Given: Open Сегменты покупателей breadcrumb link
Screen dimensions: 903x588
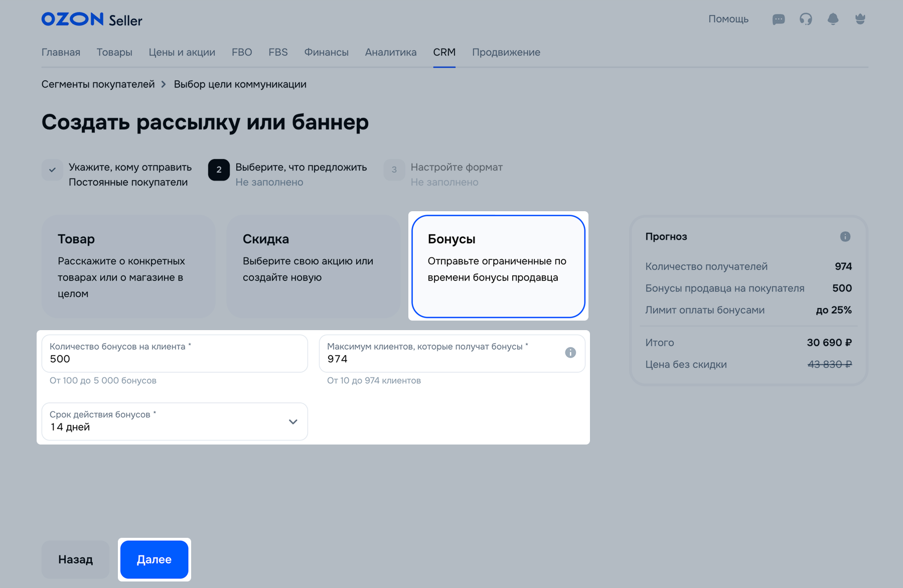Looking at the screenshot, I should pos(98,84).
